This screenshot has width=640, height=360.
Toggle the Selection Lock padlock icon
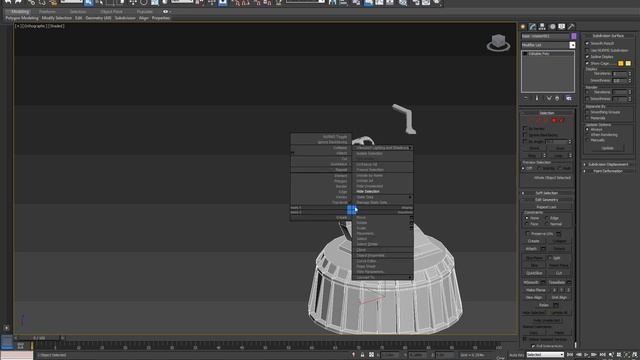(x=362, y=355)
